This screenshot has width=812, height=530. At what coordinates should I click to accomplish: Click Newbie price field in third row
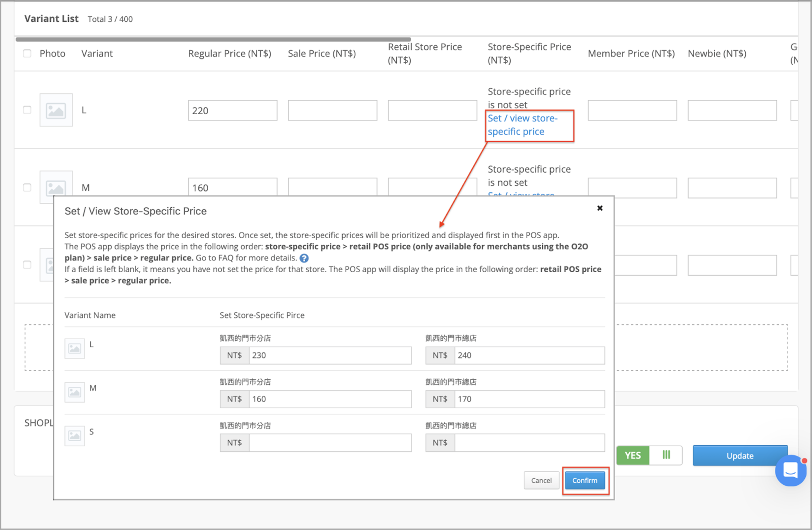(x=732, y=265)
